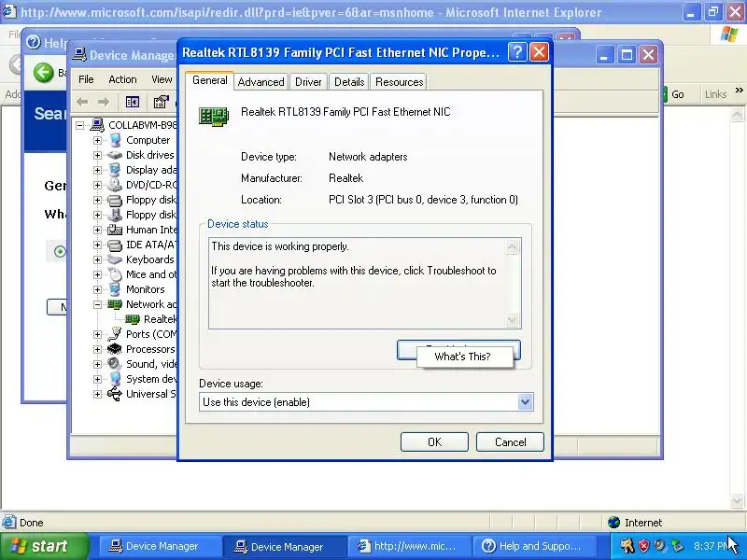
Task: Select the Mice and other pointing devices icon
Action: [x=115, y=274]
